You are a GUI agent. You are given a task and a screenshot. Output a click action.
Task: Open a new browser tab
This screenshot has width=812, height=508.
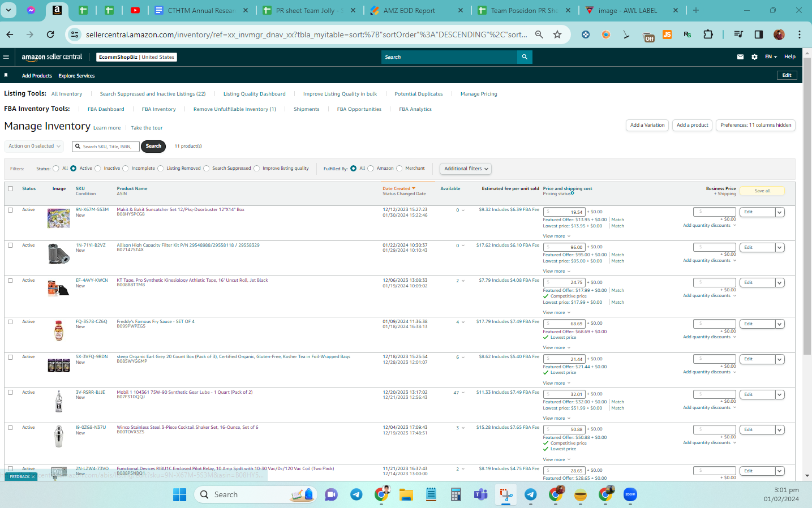[696, 10]
